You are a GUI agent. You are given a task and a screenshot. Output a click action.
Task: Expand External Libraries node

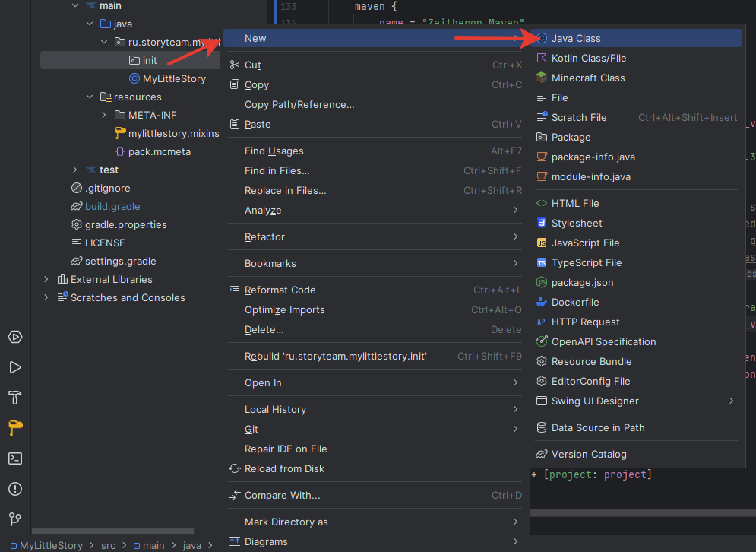(46, 279)
